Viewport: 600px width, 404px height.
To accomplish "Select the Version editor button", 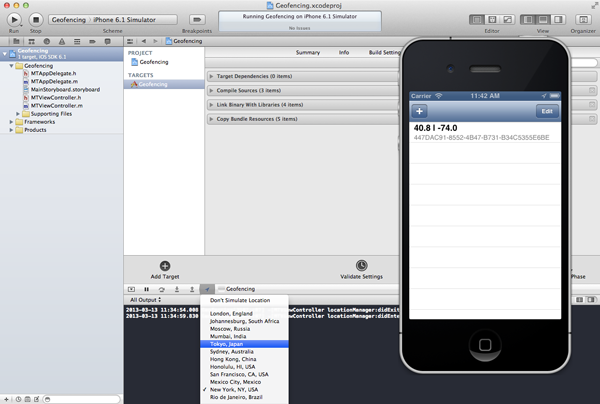I will coord(507,20).
